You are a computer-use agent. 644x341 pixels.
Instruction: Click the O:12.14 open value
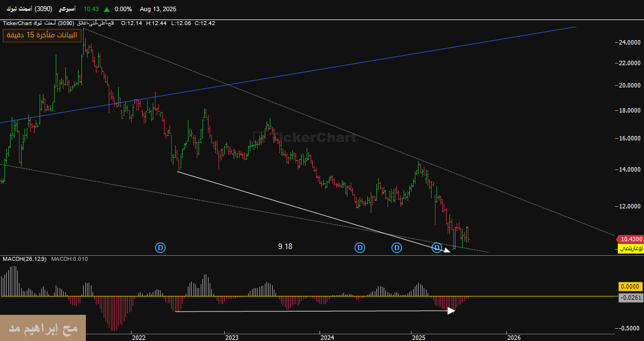tap(132, 23)
